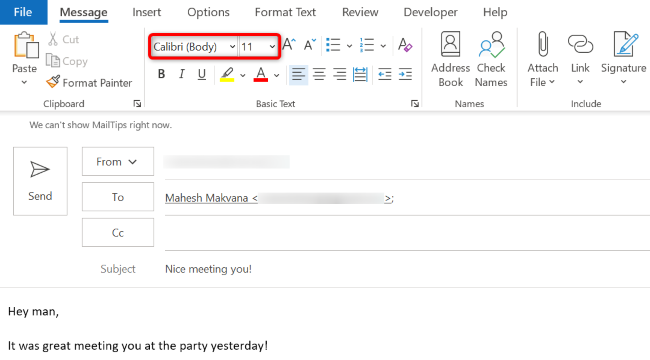This screenshot has height=360, width=650.
Task: Apply text highlight color
Action: click(227, 75)
